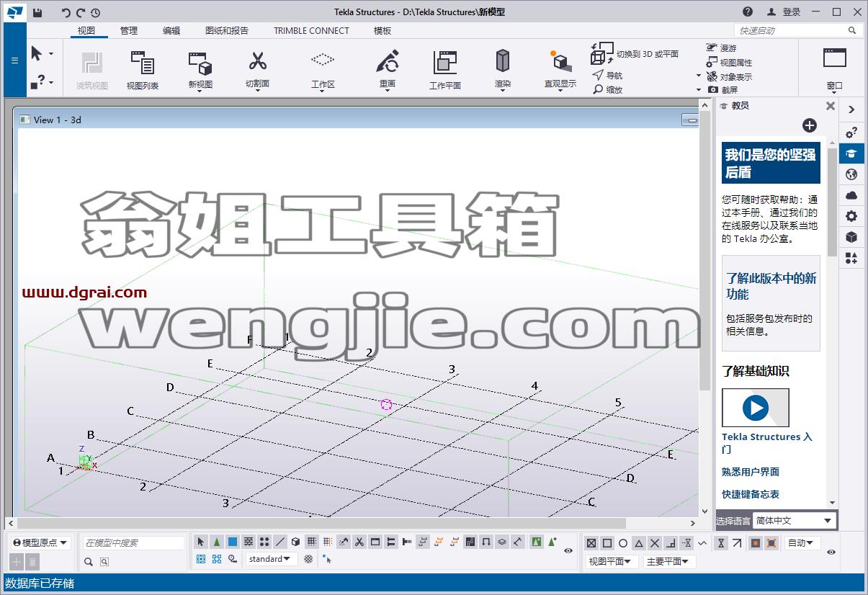Screen dimensions: 868x595
Task: Open the standard selection filter dropdown
Action: (271, 559)
